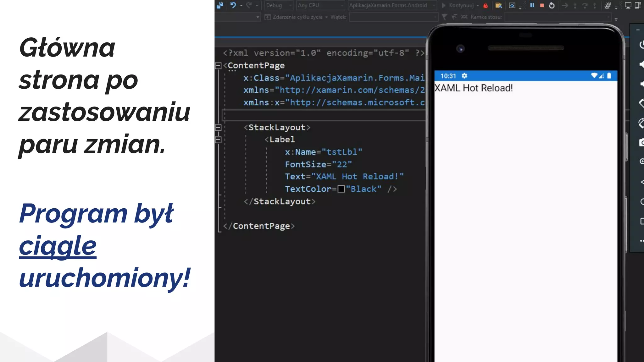The image size is (644, 362).
Task: Collapse the ContentPage element outline
Action: [218, 66]
